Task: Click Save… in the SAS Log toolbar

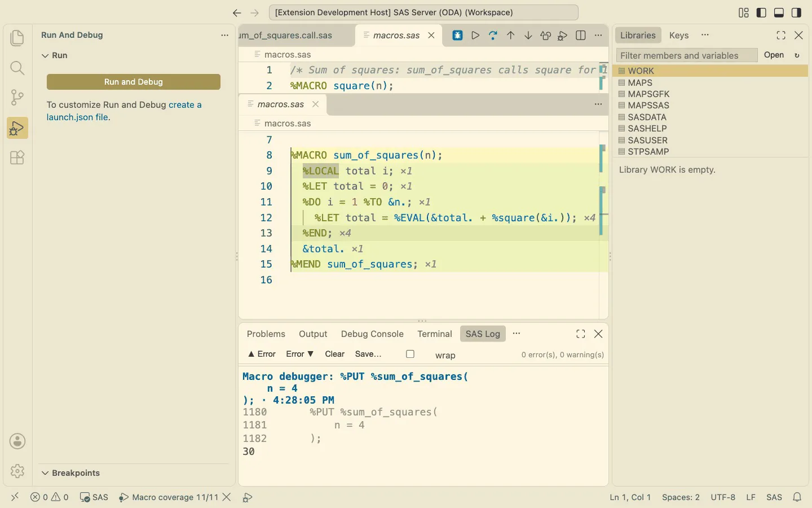Action: click(368, 354)
